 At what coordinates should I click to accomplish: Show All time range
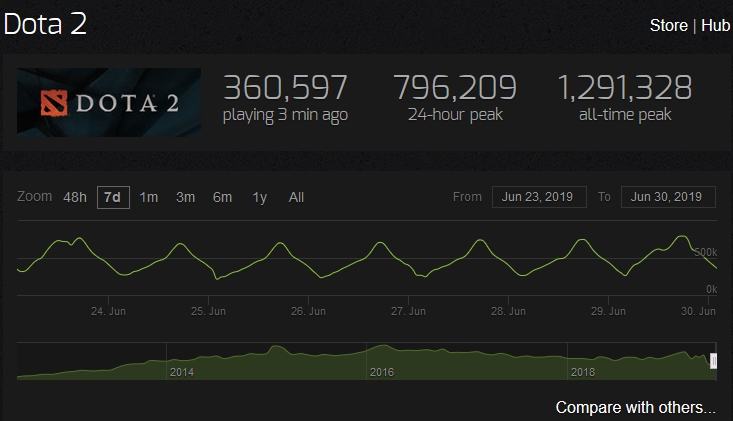296,197
